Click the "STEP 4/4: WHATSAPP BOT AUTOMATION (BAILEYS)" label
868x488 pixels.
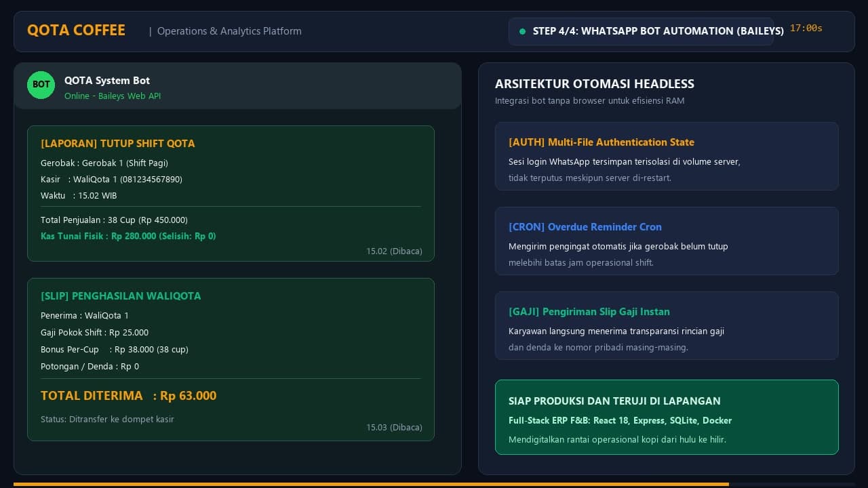pos(658,31)
